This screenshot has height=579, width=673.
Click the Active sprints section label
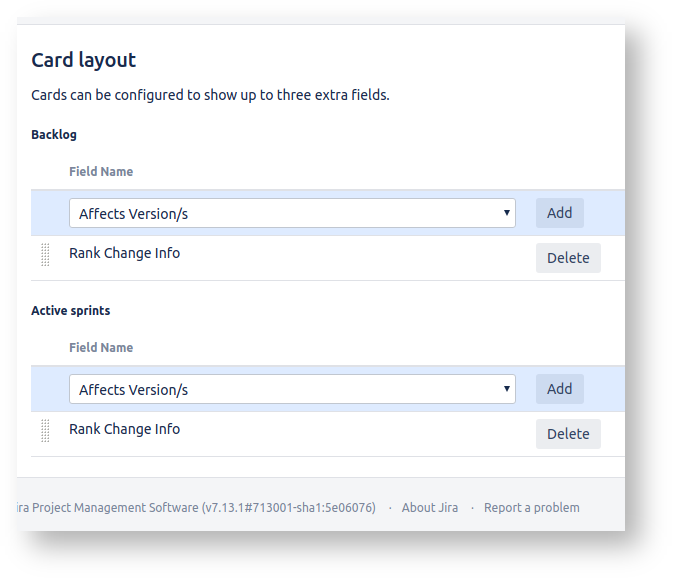(71, 311)
